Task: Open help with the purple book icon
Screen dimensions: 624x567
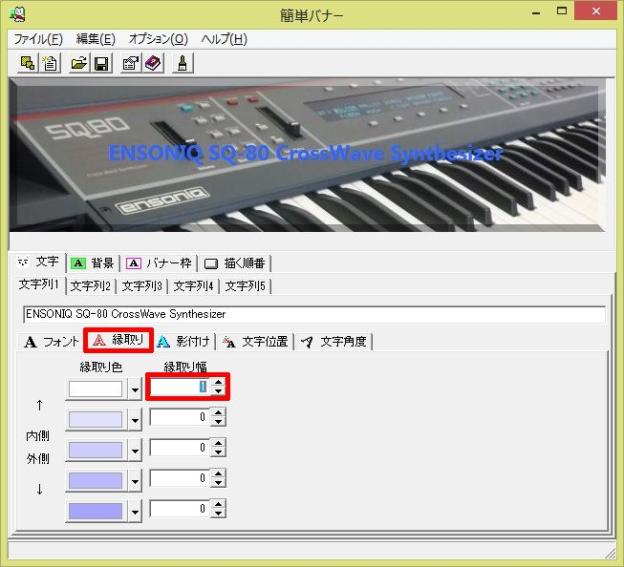Action: 153,63
